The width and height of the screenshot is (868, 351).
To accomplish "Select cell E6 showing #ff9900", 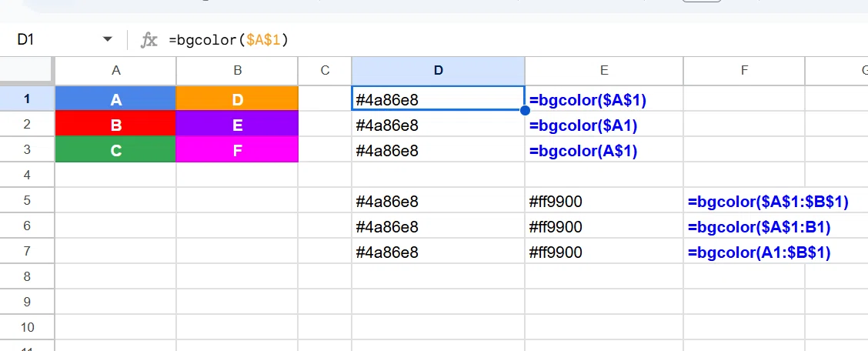I will [x=604, y=226].
